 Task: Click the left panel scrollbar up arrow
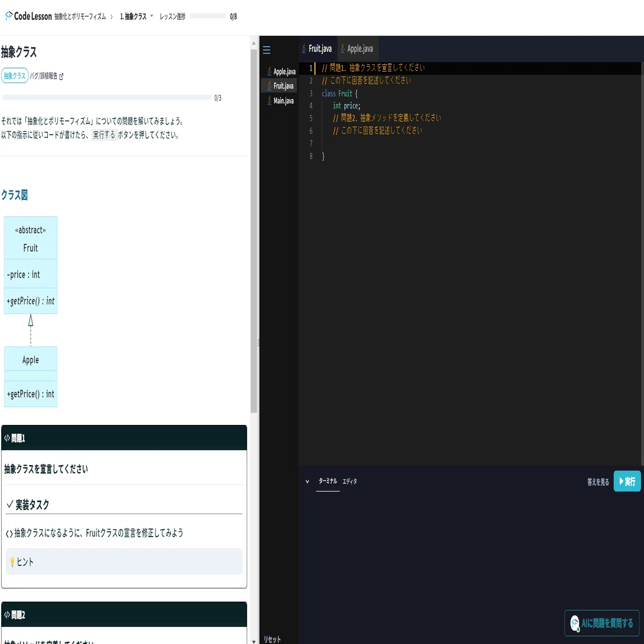(x=254, y=43)
